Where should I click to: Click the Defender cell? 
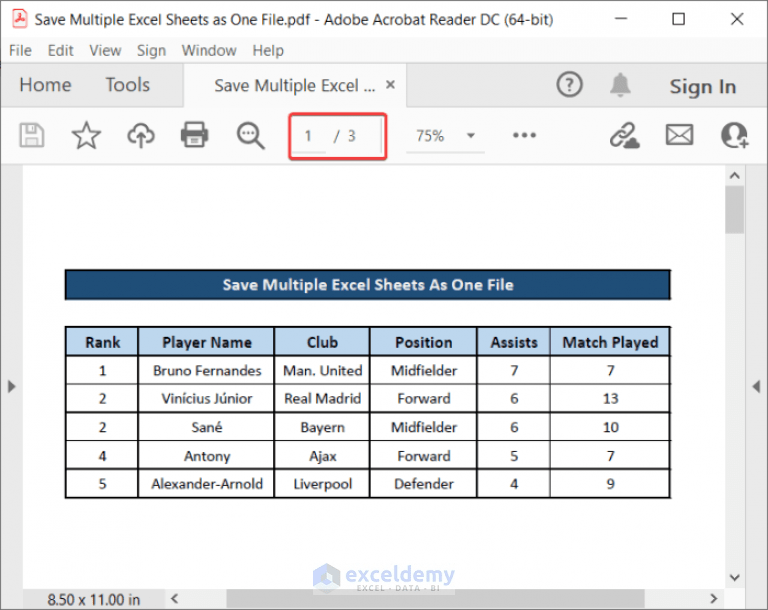(x=424, y=484)
